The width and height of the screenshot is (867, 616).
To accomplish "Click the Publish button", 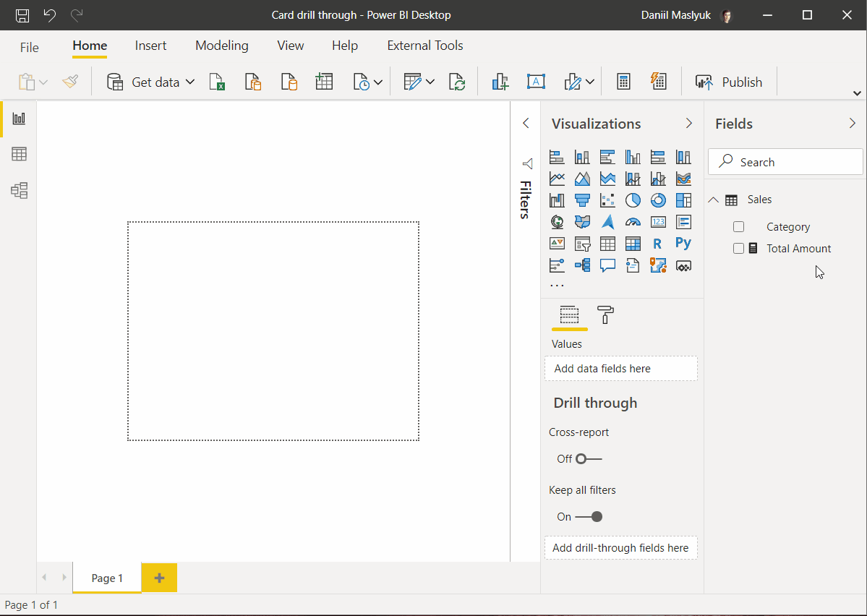I will pyautogui.click(x=729, y=82).
